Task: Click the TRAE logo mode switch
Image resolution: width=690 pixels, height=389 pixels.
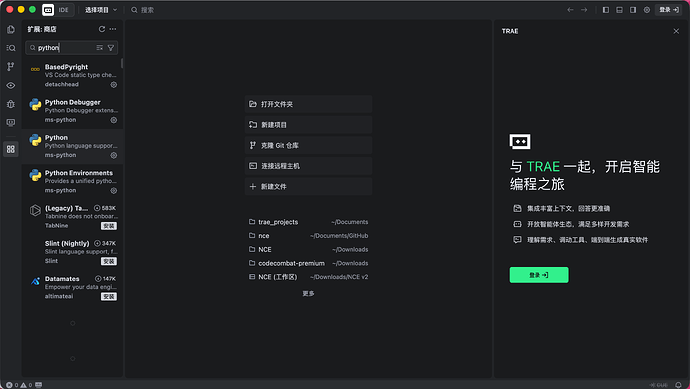Action: [48, 10]
